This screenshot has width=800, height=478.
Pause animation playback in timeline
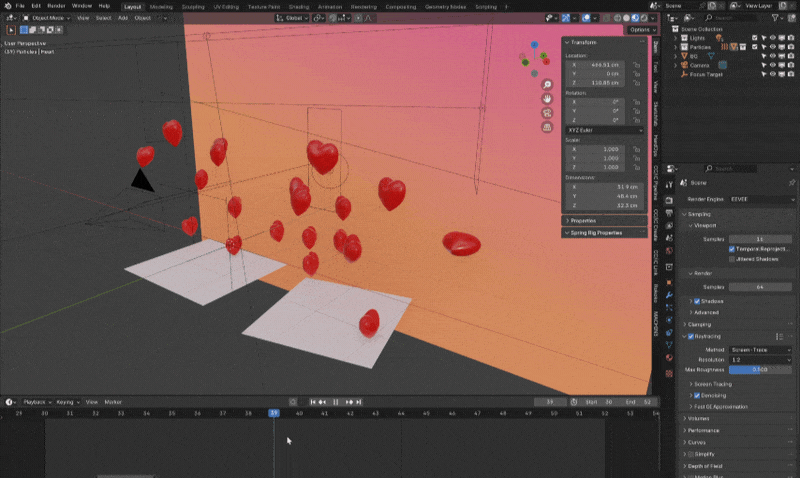pos(336,402)
